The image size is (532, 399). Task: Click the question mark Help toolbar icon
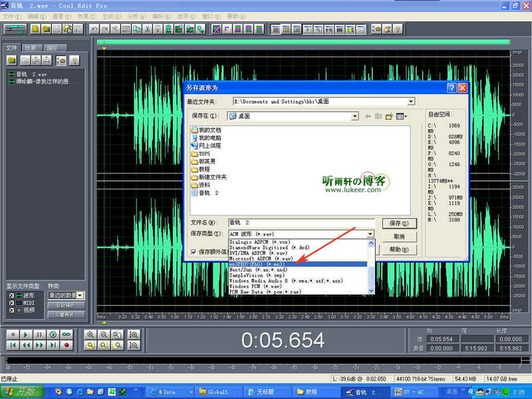(398, 29)
